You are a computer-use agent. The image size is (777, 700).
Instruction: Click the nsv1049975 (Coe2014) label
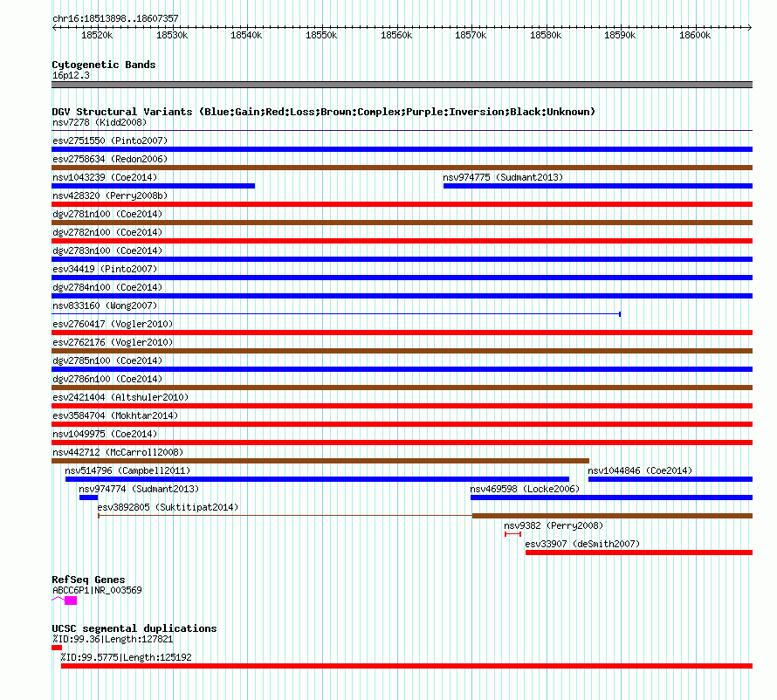pos(105,434)
